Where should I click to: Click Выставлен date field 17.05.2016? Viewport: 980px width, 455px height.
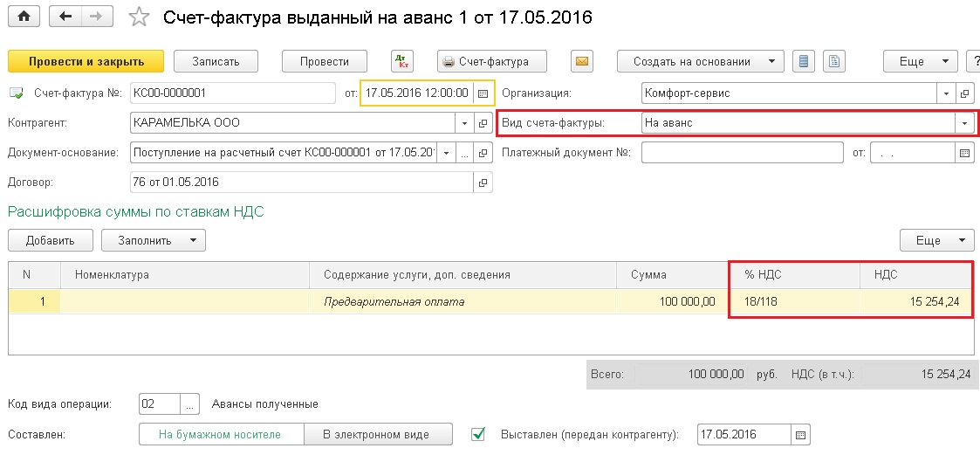coord(744,434)
